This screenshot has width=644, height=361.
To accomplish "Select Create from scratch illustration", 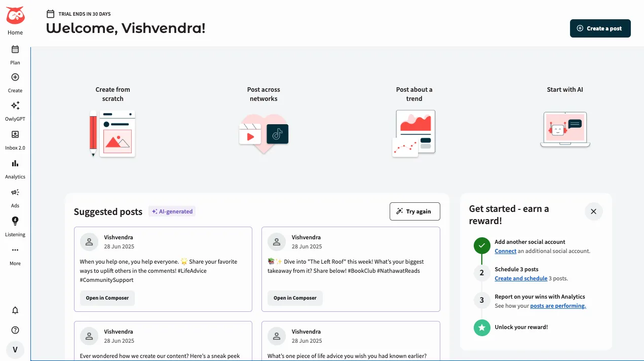I will 112,133.
